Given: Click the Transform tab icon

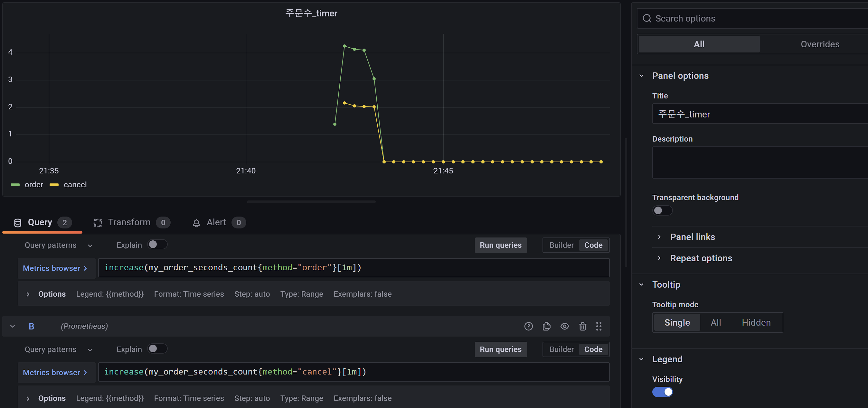Looking at the screenshot, I should [98, 223].
